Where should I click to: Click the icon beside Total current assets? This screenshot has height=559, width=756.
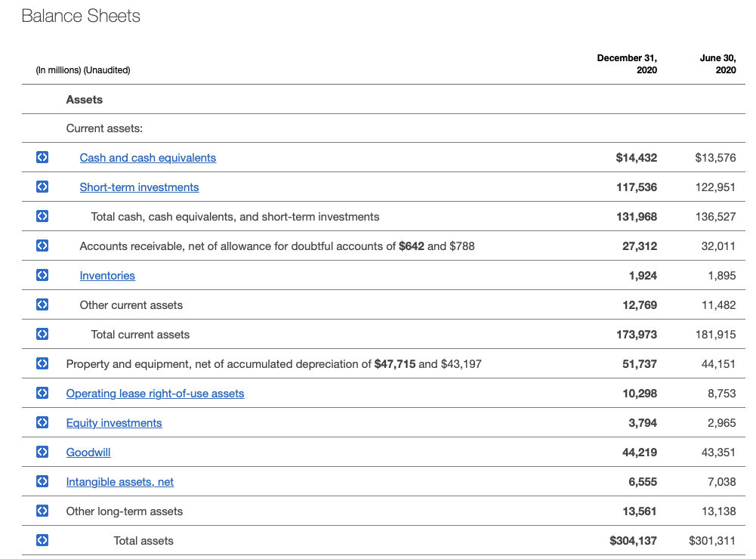click(43, 335)
